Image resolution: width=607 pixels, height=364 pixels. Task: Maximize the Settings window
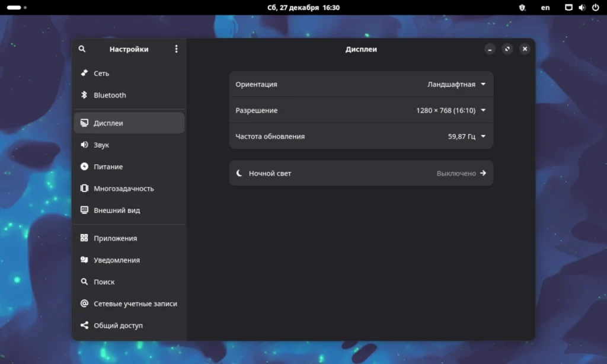[507, 49]
